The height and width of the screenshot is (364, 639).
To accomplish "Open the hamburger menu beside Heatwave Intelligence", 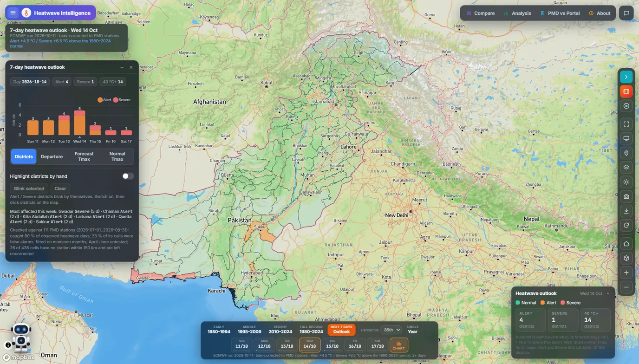I will 13,13.
